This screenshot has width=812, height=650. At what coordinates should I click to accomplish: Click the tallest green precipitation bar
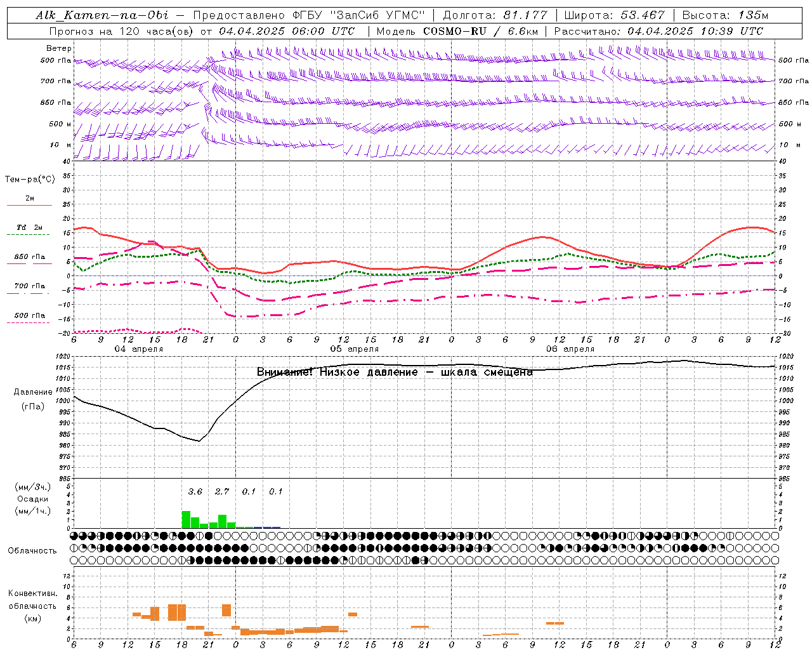click(186, 519)
